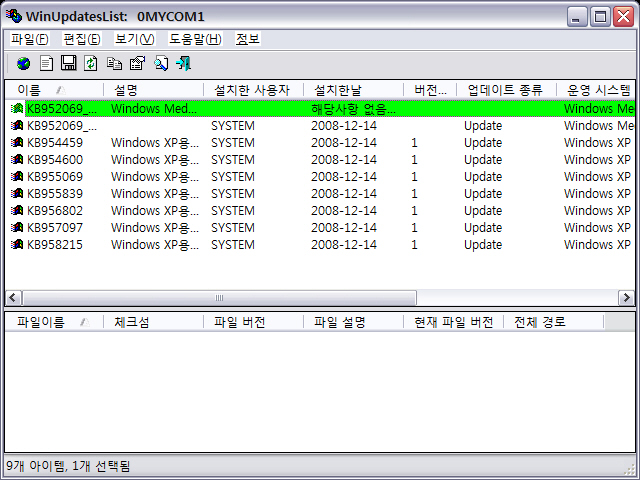The image size is (640, 480).
Task: Open the properties toolbar icon
Action: 137,64
